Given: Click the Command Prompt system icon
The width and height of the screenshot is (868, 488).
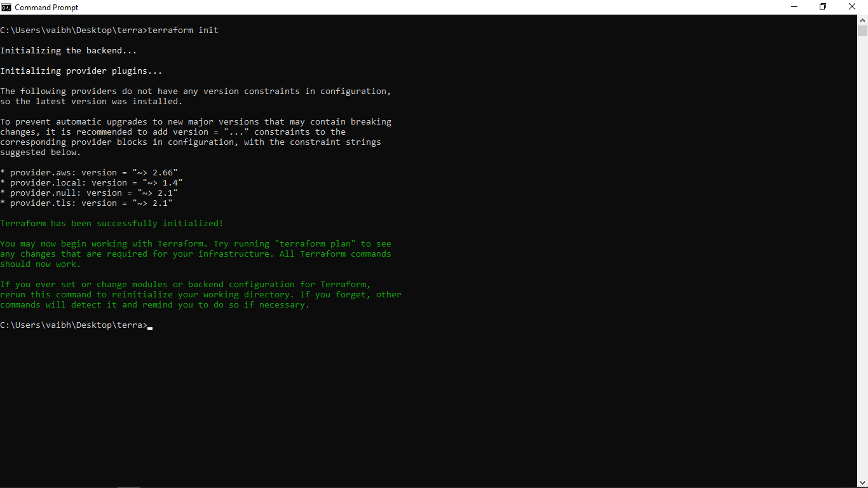Looking at the screenshot, I should tap(6, 7).
